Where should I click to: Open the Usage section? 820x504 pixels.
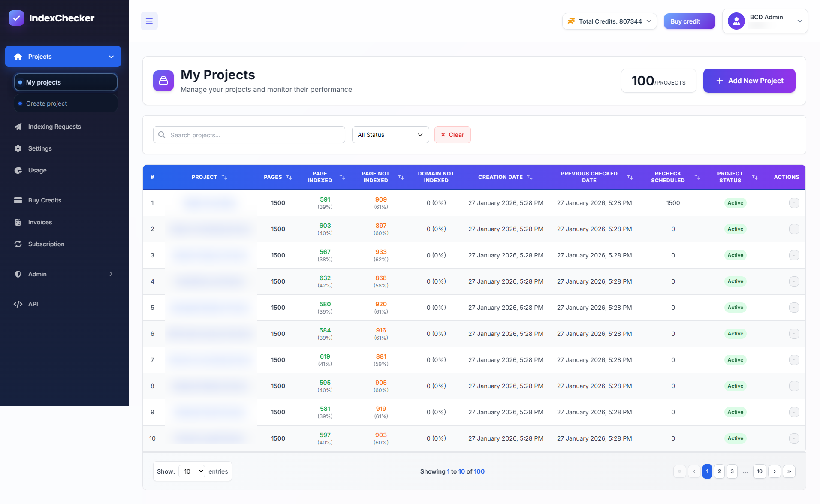tap(37, 170)
